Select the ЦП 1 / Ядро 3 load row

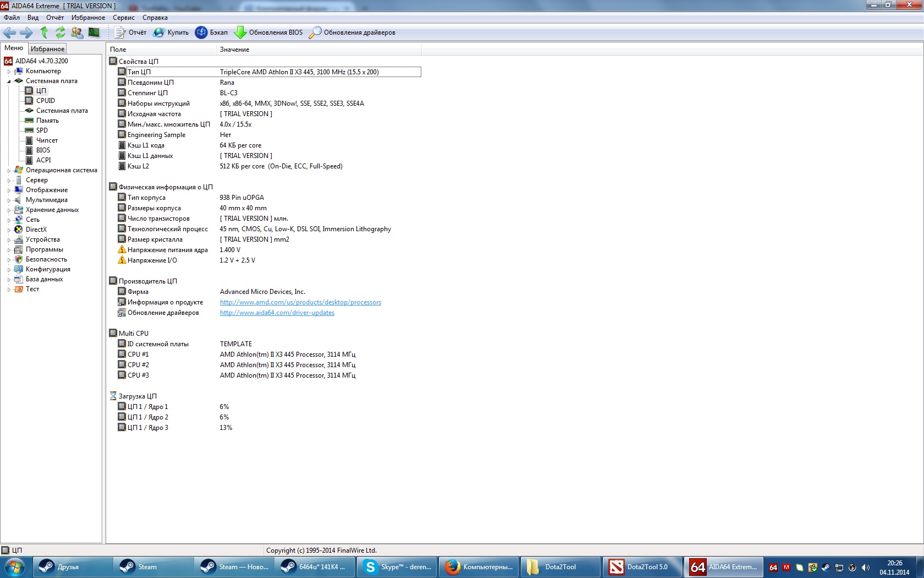pyautogui.click(x=269, y=428)
